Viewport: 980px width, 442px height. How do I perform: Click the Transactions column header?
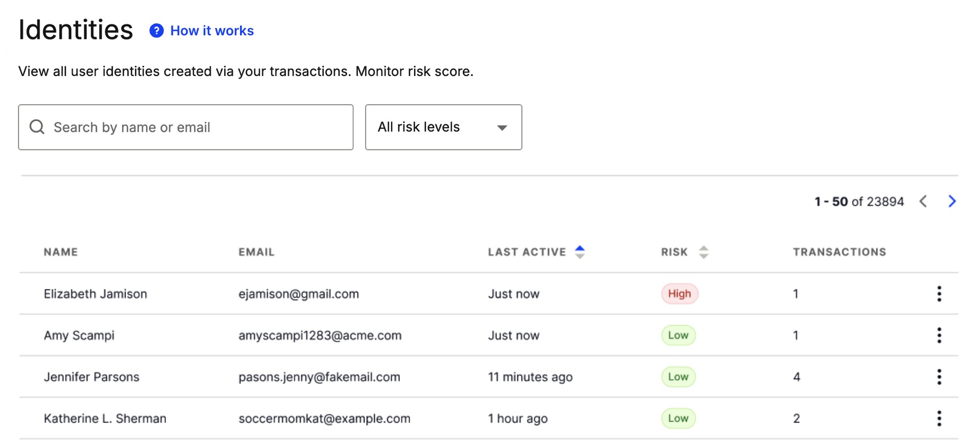coord(840,252)
